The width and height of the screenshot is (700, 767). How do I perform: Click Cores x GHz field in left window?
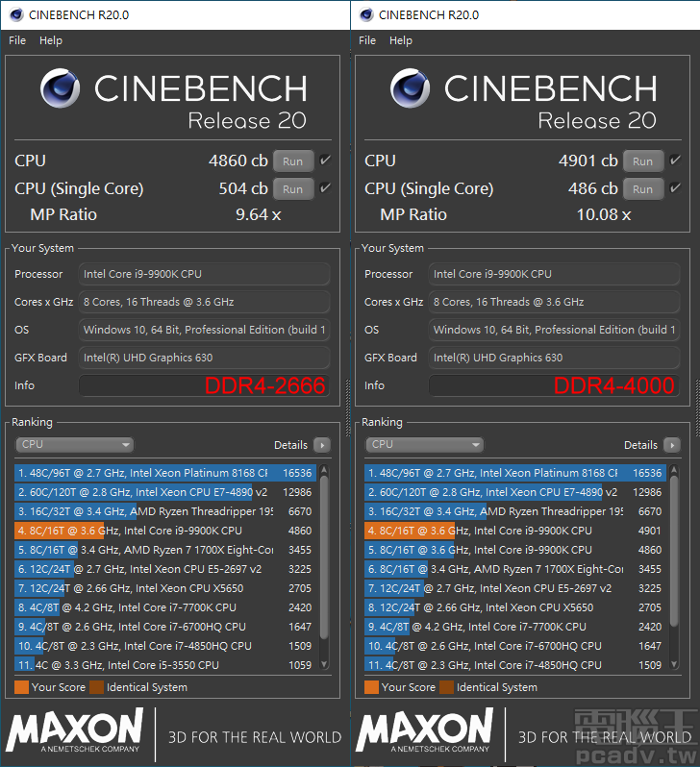point(204,302)
